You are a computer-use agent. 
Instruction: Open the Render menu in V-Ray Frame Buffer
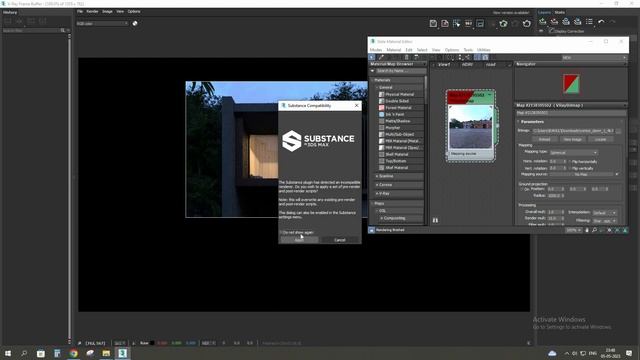(92, 11)
